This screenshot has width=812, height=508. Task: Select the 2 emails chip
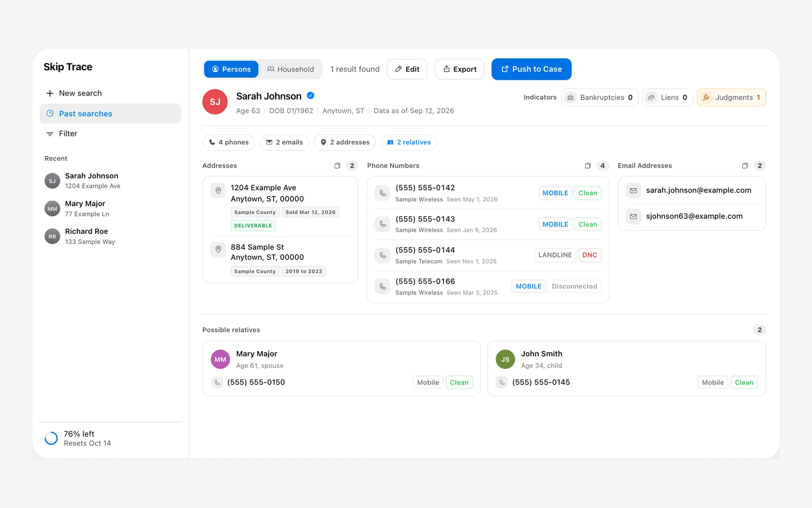tap(285, 142)
